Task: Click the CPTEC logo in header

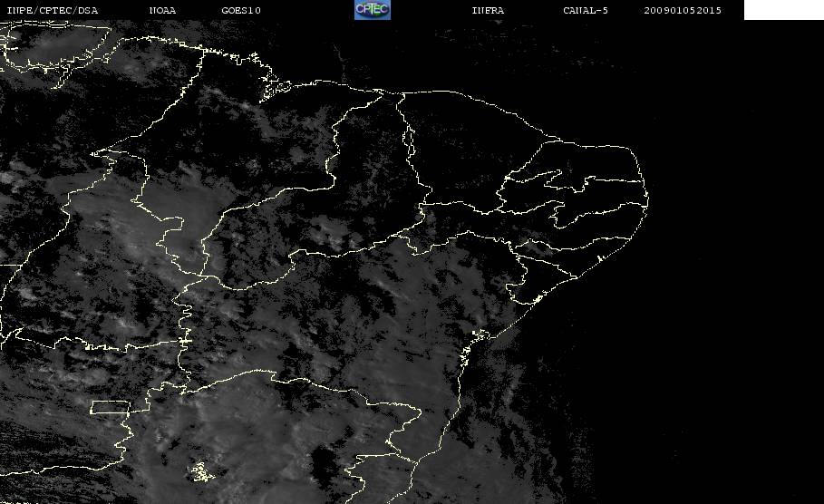Action: [x=372, y=9]
